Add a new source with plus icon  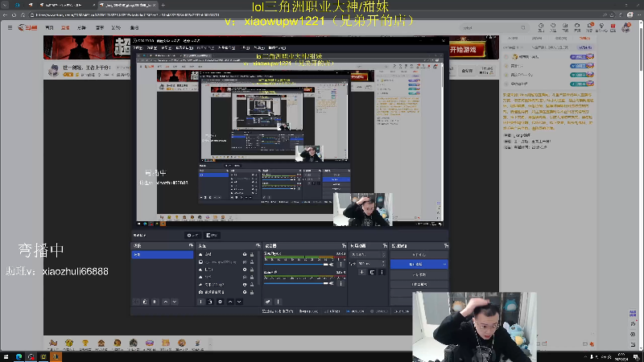click(x=200, y=302)
